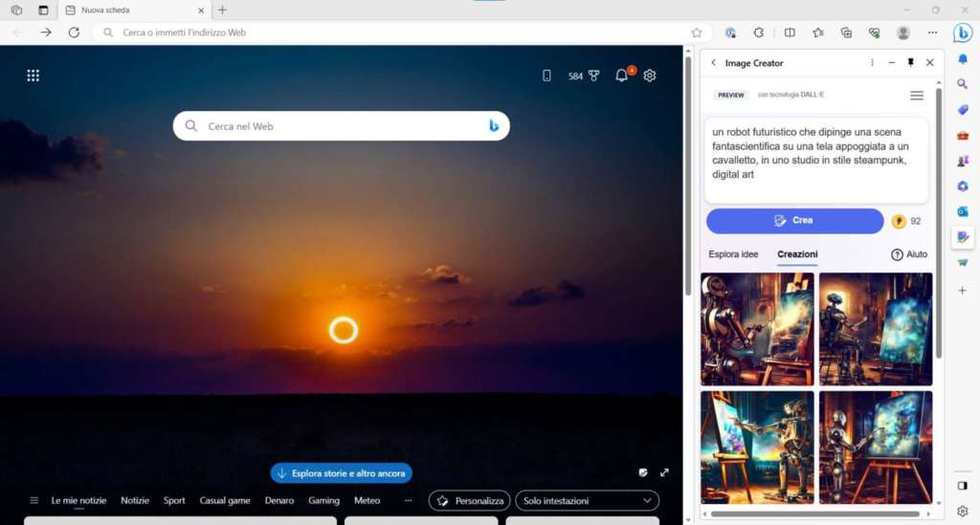This screenshot has height=525, width=980.
Task: Open the Solo intestazioni layout dropdown
Action: click(x=587, y=500)
